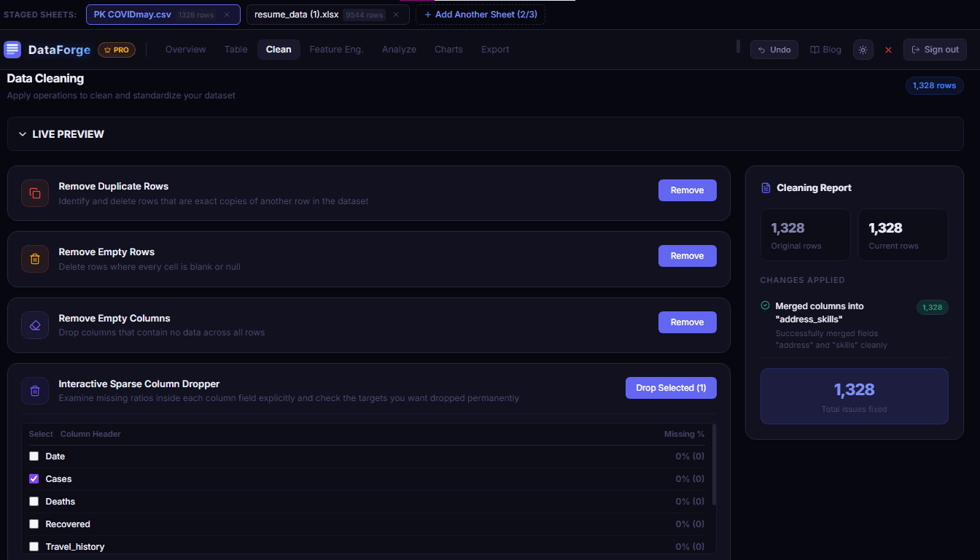Click the Undo button
Viewport: 980px width, 560px height.
(x=774, y=50)
